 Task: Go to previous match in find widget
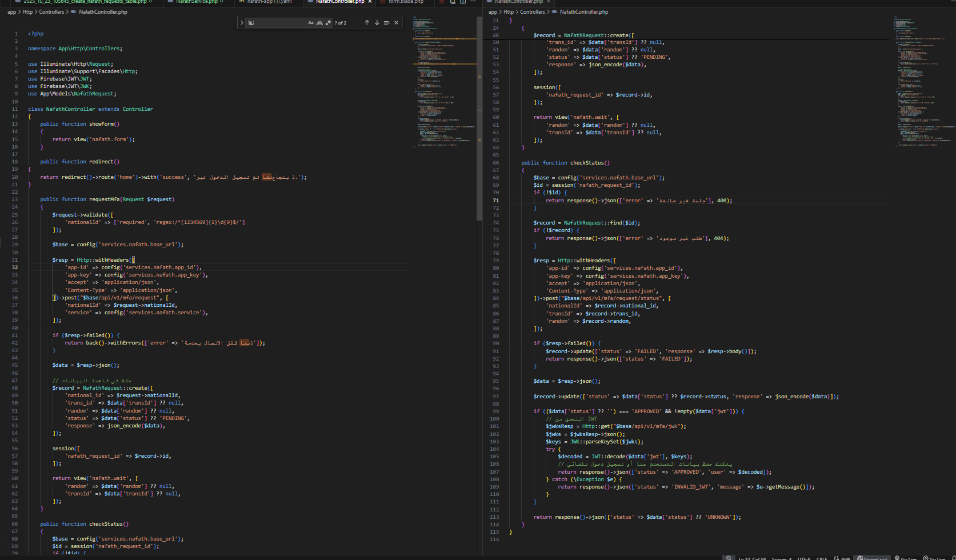[x=367, y=23]
